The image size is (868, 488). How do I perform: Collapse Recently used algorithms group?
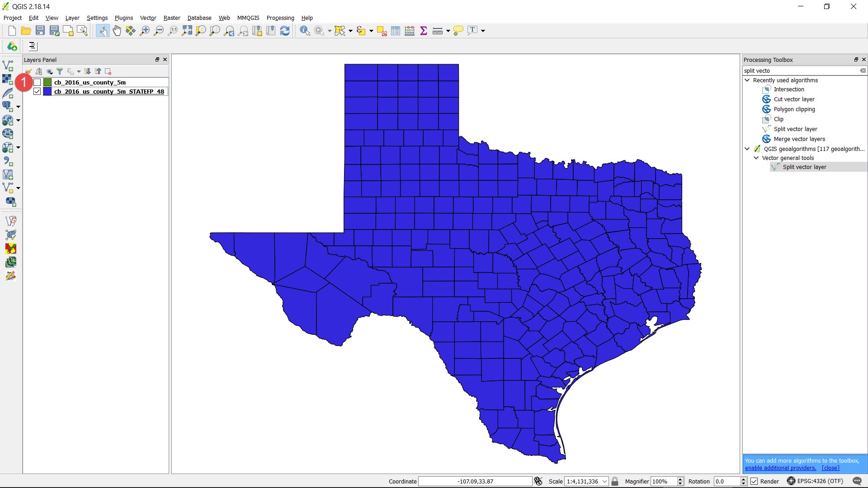pos(747,80)
